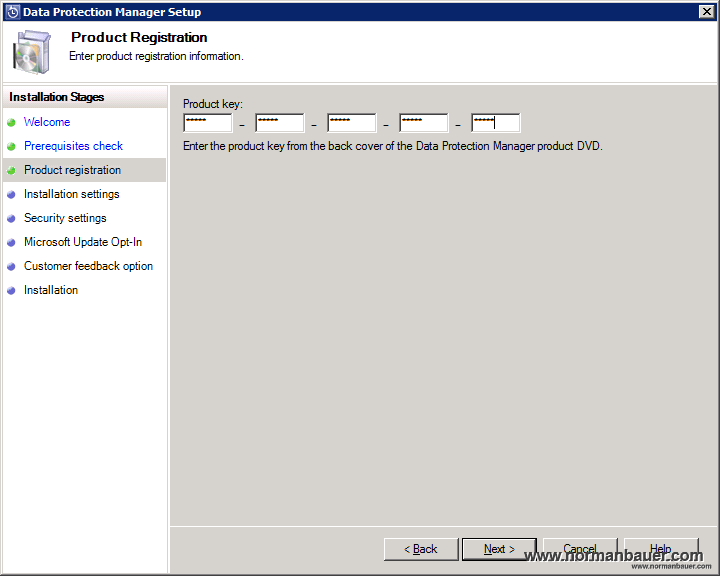Close the Setup window
720x576 pixels.
coord(706,11)
